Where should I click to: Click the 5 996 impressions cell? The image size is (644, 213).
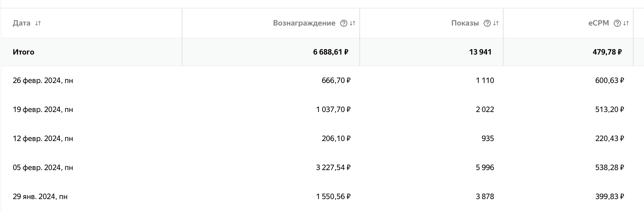coord(485,167)
